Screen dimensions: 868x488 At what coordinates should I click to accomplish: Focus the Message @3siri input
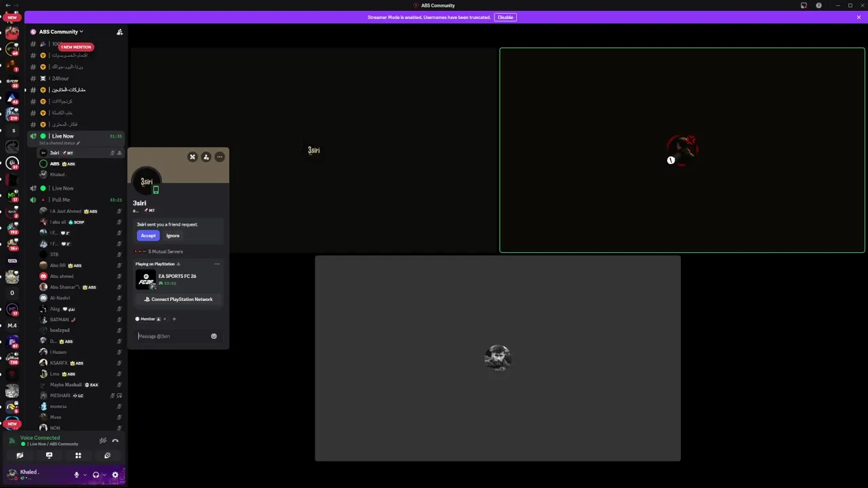(x=172, y=336)
